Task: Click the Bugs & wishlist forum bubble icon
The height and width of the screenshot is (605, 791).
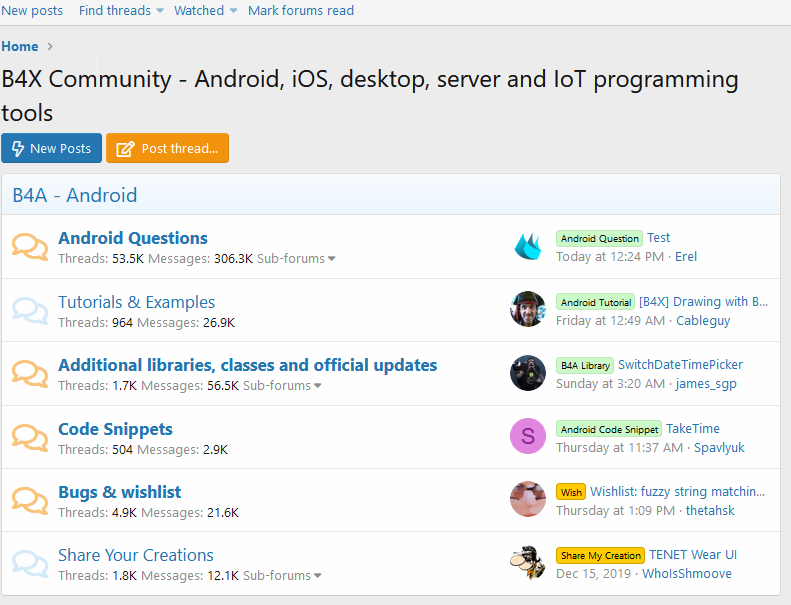Action: (30, 500)
